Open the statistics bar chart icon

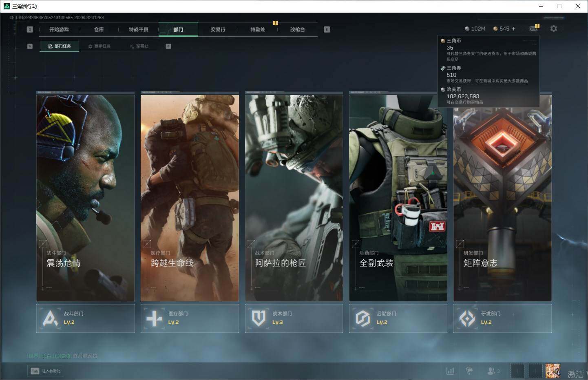pos(450,371)
